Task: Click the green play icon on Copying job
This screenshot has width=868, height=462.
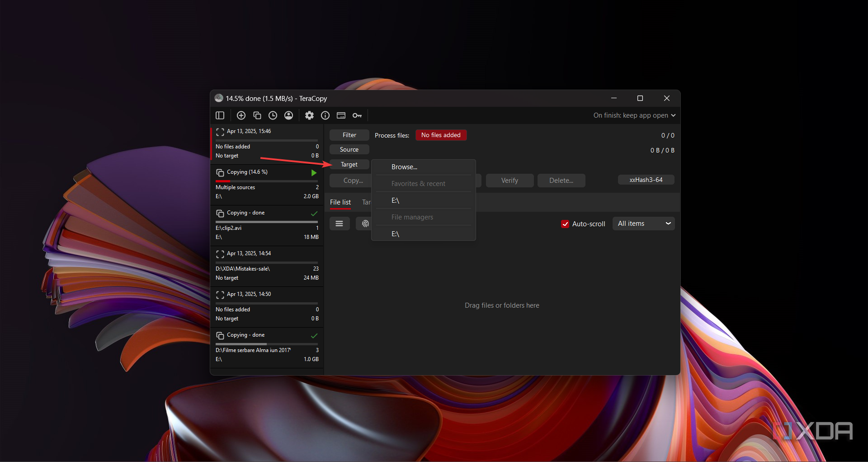Action: [x=314, y=173]
